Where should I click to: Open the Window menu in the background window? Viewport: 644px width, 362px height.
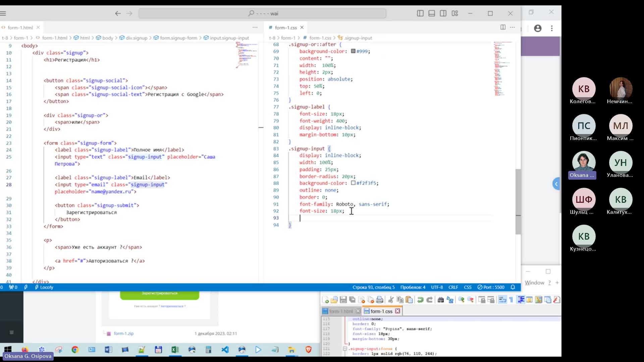[534, 283]
